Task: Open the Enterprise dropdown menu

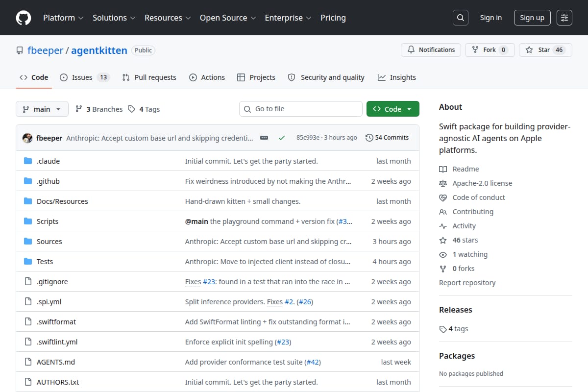Action: pos(288,18)
